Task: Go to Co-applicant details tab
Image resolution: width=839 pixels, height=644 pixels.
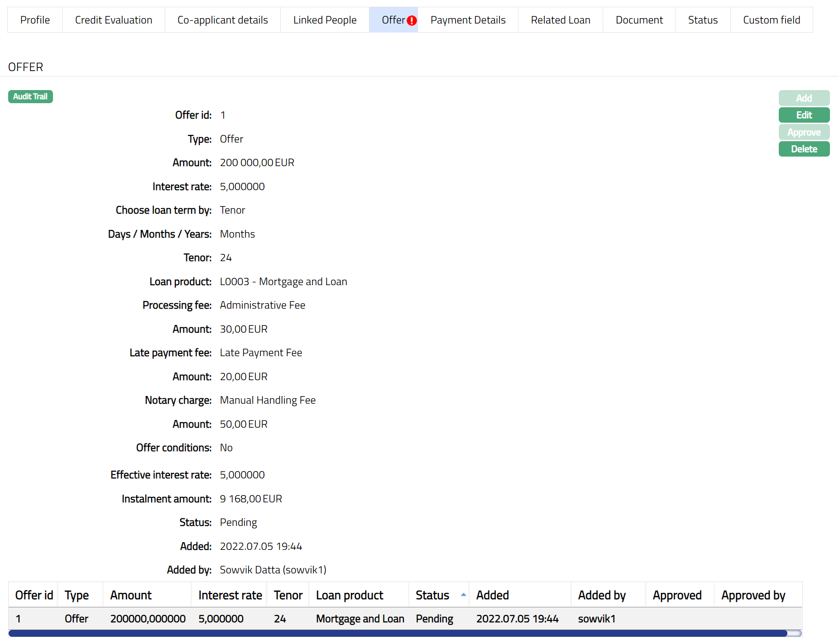Action: point(223,20)
